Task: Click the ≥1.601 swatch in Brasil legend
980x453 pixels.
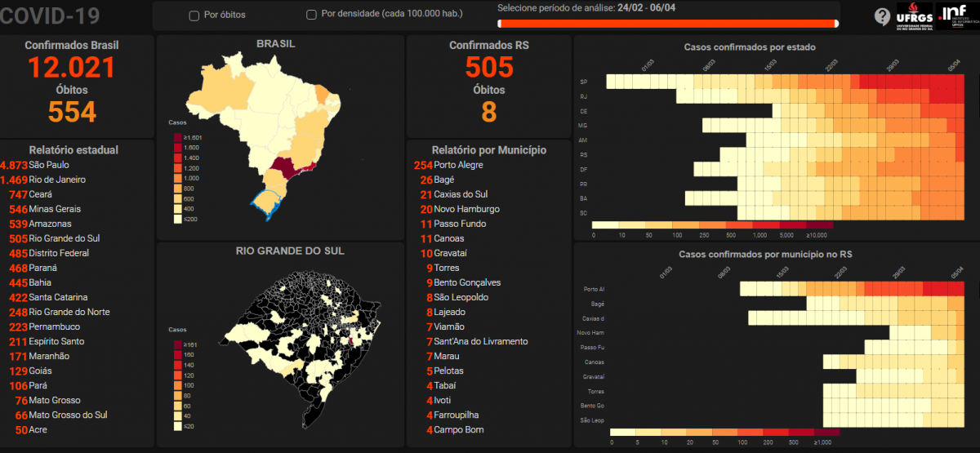Action: 177,137
